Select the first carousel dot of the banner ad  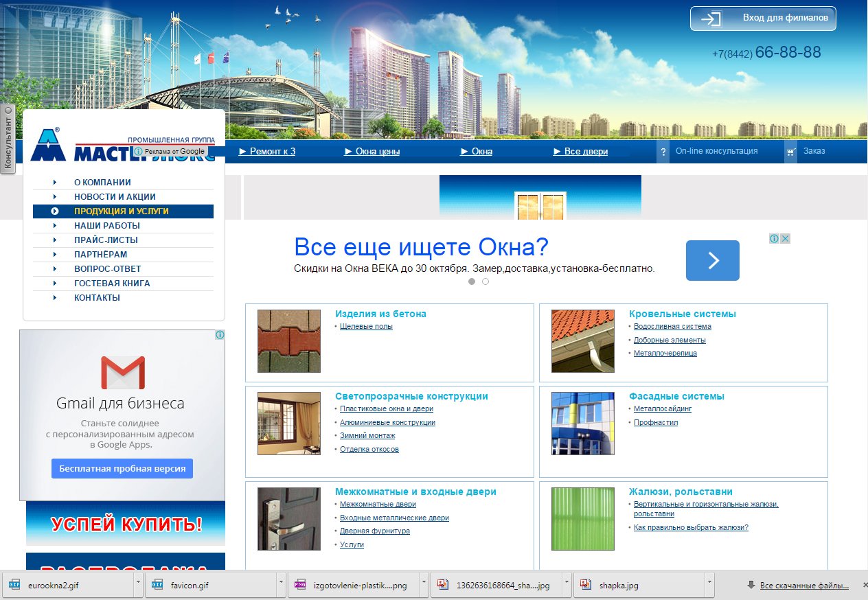(x=472, y=281)
